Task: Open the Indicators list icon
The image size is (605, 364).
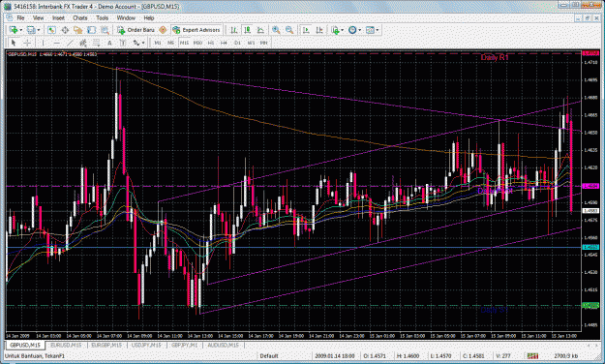Action: pos(335,30)
